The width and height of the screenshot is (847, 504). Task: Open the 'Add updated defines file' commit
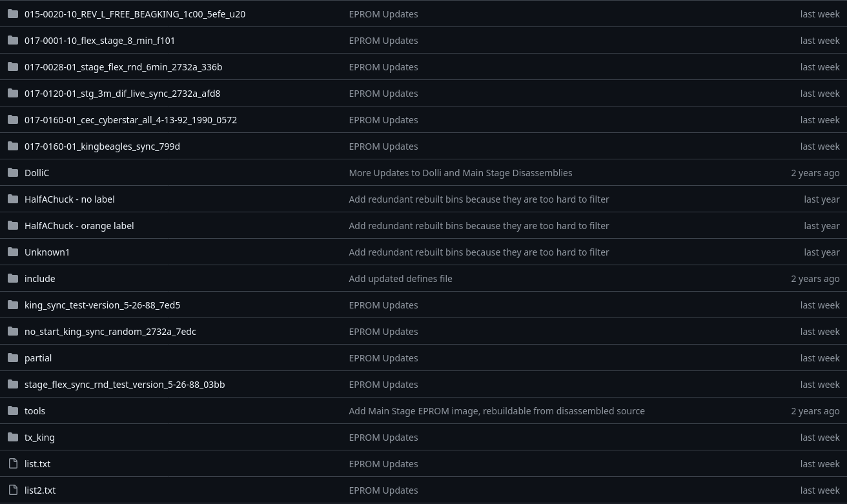point(400,279)
